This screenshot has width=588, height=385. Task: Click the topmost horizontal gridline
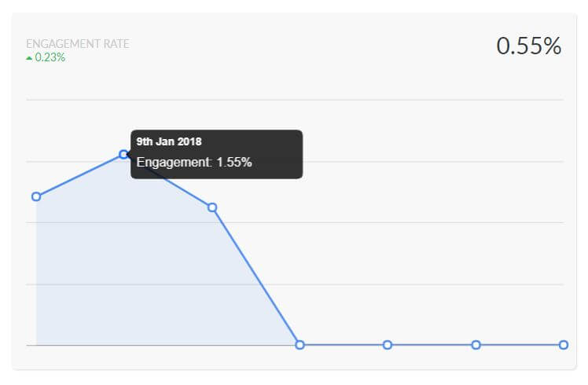(x=294, y=100)
